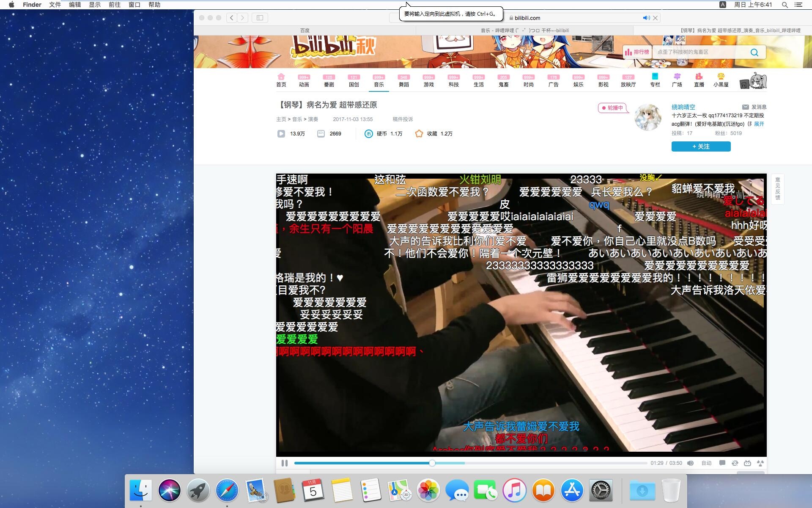Click the uploader avatar image
The width and height of the screenshot is (812, 508).
click(647, 117)
